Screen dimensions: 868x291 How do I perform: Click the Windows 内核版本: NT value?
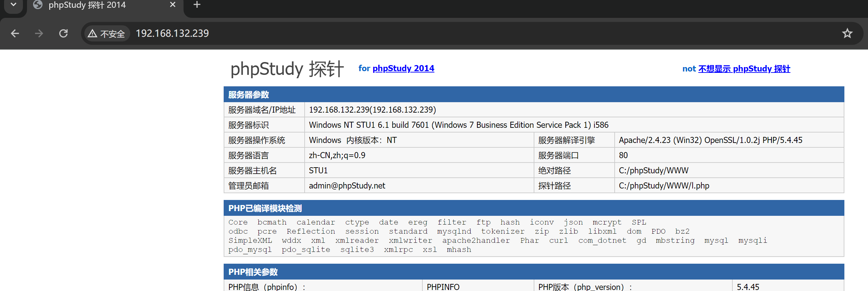pyautogui.click(x=353, y=140)
